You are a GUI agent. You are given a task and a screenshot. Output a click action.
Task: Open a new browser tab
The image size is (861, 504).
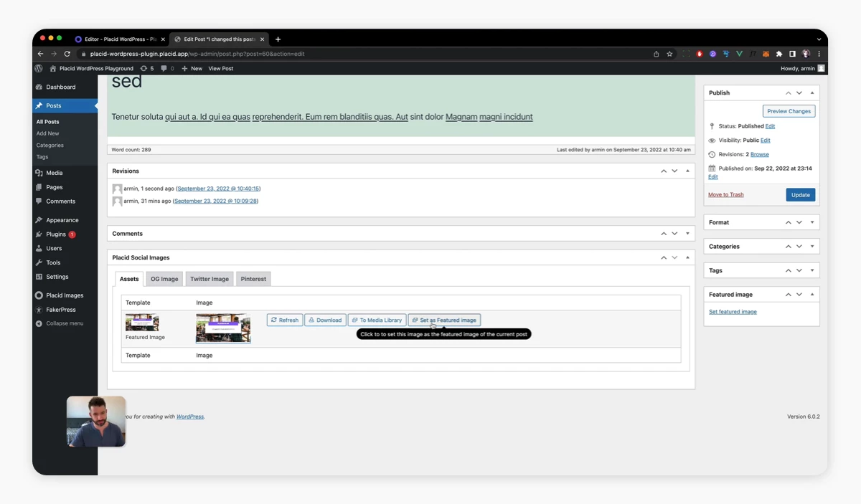278,39
